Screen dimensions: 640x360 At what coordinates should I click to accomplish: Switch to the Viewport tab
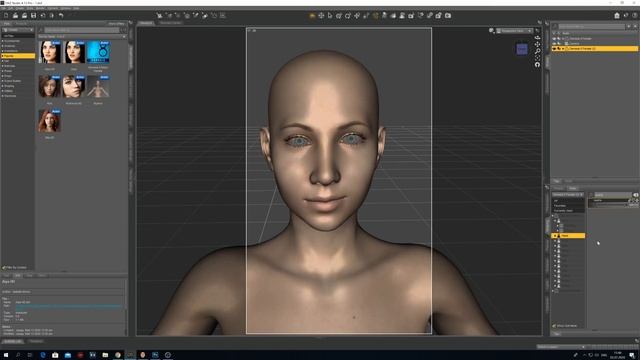146,23
